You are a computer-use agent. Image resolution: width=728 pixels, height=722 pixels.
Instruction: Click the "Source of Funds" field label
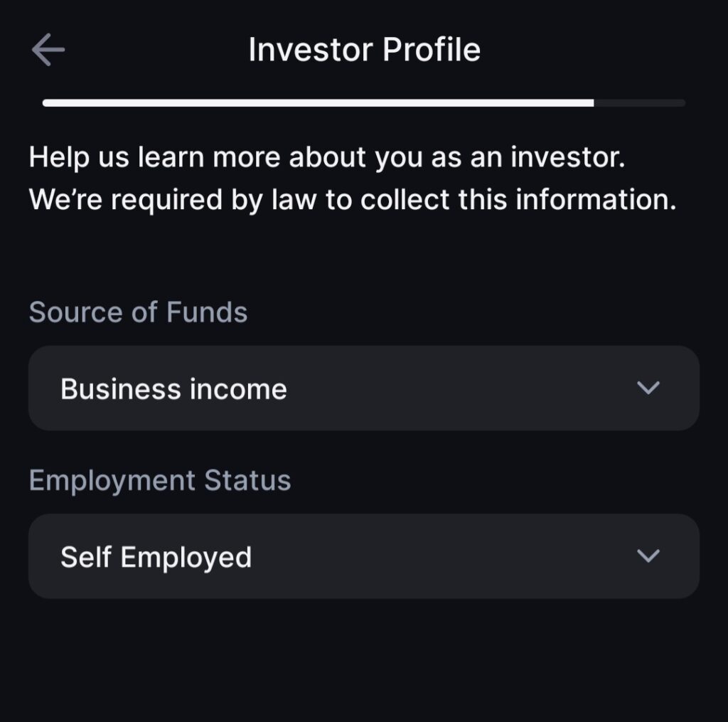pos(138,312)
